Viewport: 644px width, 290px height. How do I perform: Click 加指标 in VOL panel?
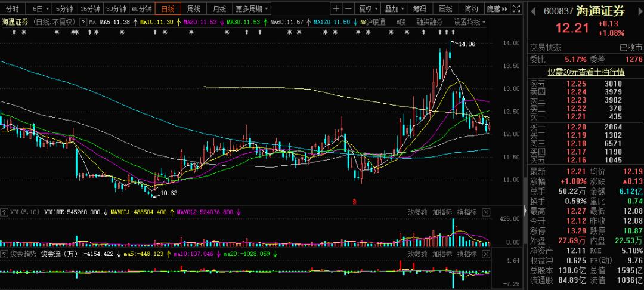coord(442,212)
